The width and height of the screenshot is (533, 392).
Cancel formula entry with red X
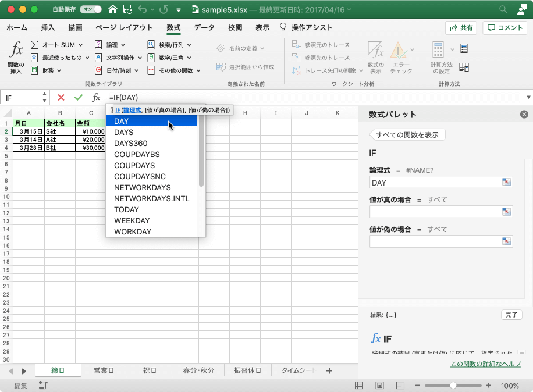click(61, 98)
